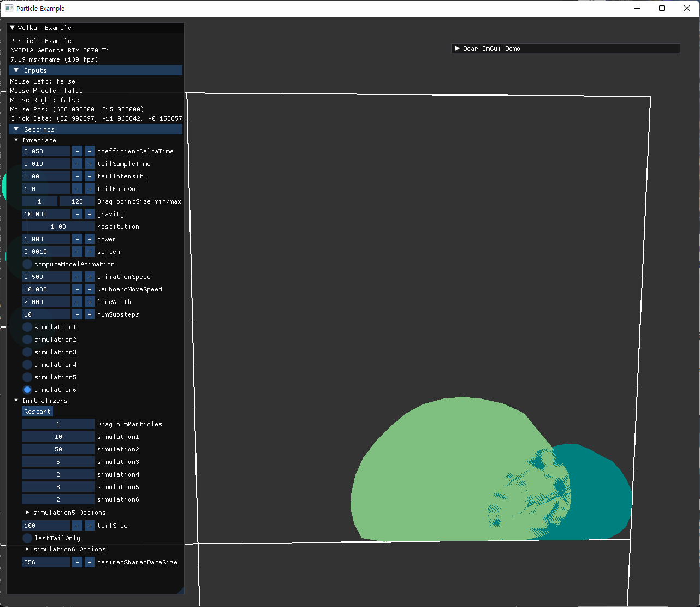700x607 pixels.
Task: Decrease desiredSharedDataSize with minus button
Action: 77,562
